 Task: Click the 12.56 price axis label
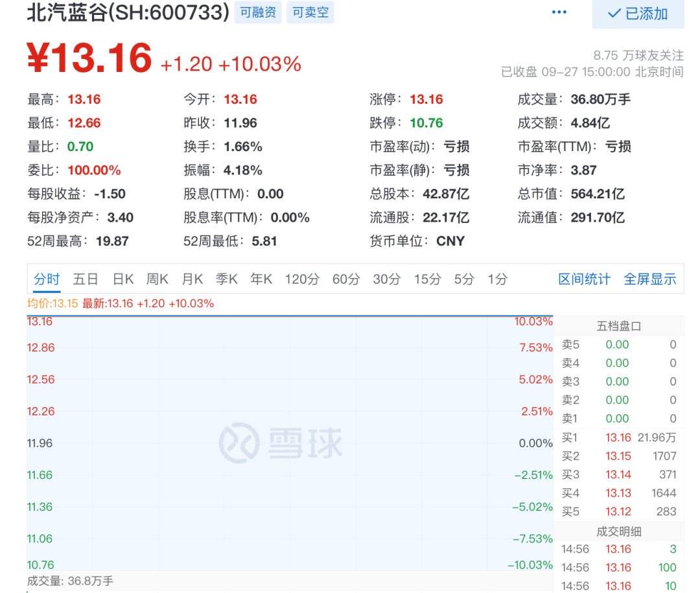(x=41, y=380)
